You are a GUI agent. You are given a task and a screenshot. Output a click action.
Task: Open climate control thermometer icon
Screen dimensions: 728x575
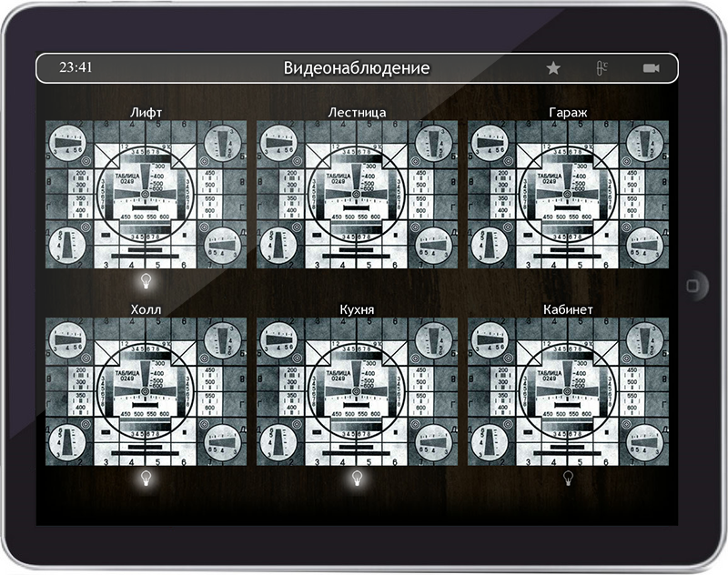click(x=602, y=68)
